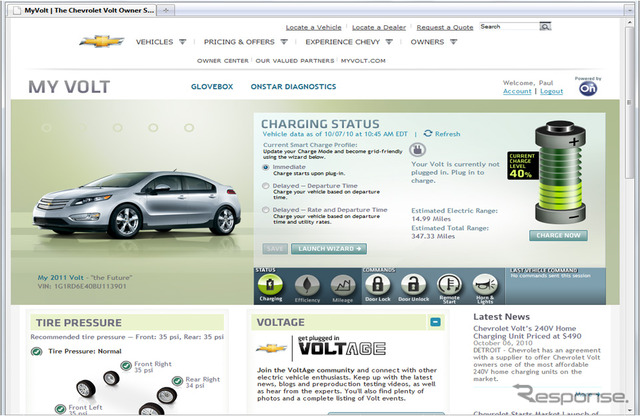
Task: Click the search magnifier icon
Action: tap(545, 27)
